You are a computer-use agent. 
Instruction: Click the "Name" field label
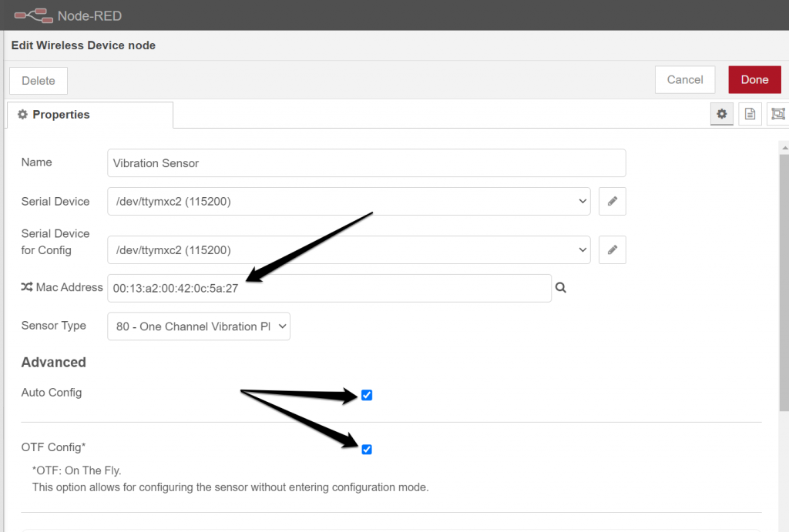point(37,162)
